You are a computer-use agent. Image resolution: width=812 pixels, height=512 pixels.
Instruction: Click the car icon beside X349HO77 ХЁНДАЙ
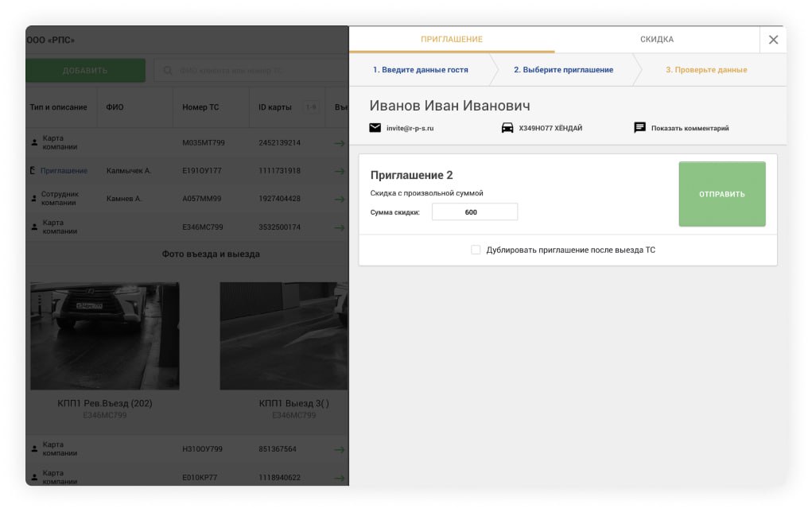[507, 128]
